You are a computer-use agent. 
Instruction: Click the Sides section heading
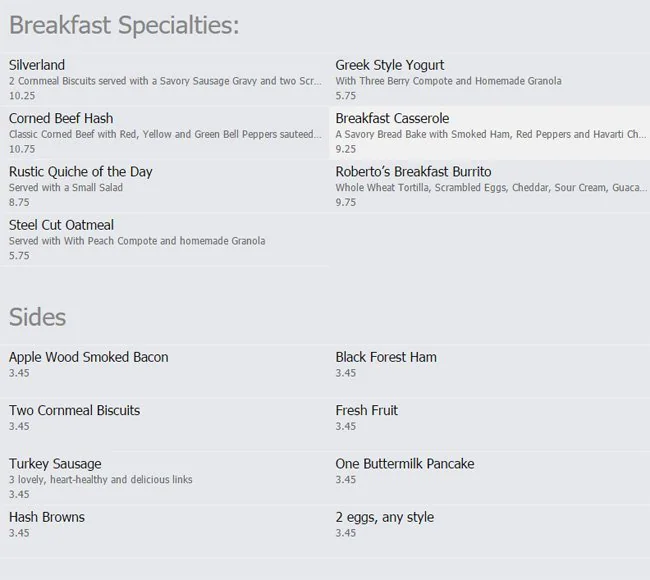pos(38,317)
